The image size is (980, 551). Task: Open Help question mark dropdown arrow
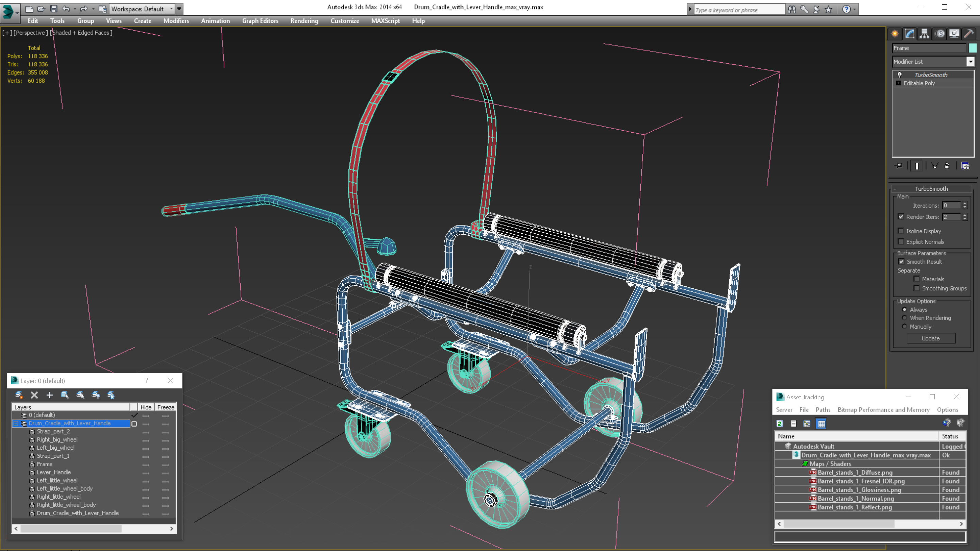click(854, 10)
